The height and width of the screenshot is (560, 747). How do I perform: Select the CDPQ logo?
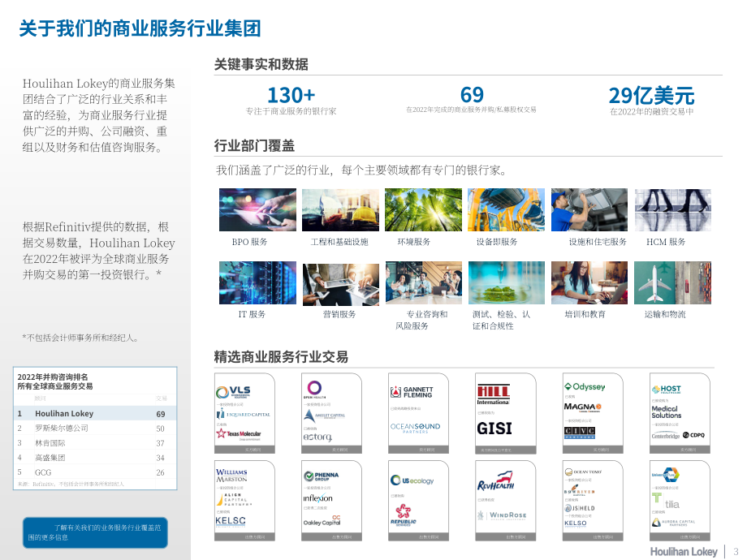click(693, 435)
